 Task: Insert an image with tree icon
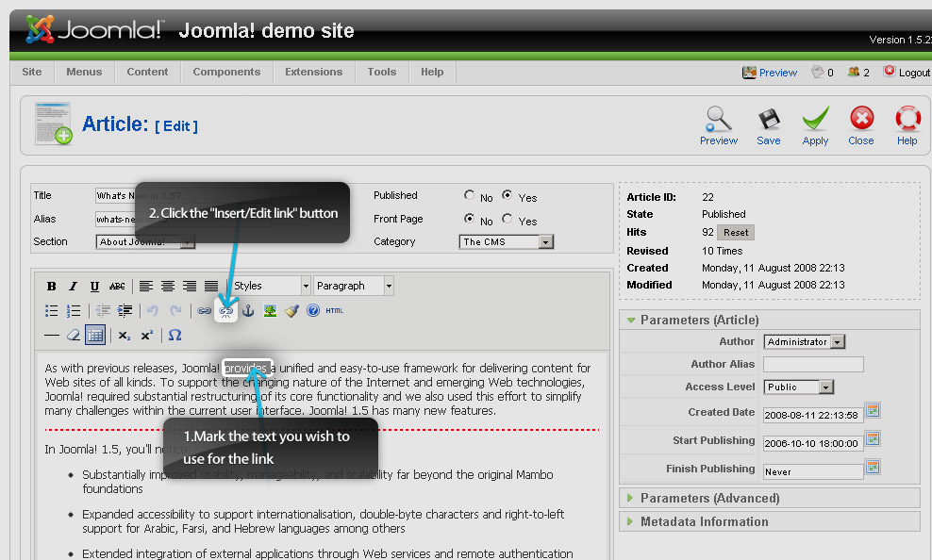(x=270, y=310)
